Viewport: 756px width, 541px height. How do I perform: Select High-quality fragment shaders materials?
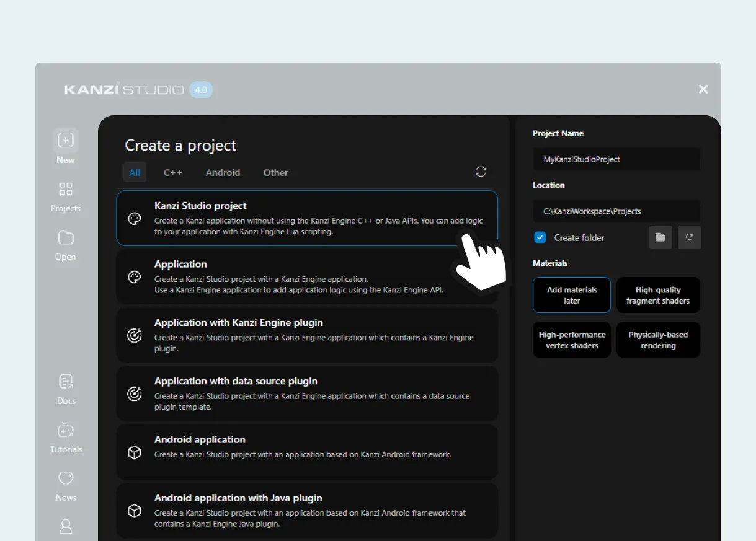[658, 295]
